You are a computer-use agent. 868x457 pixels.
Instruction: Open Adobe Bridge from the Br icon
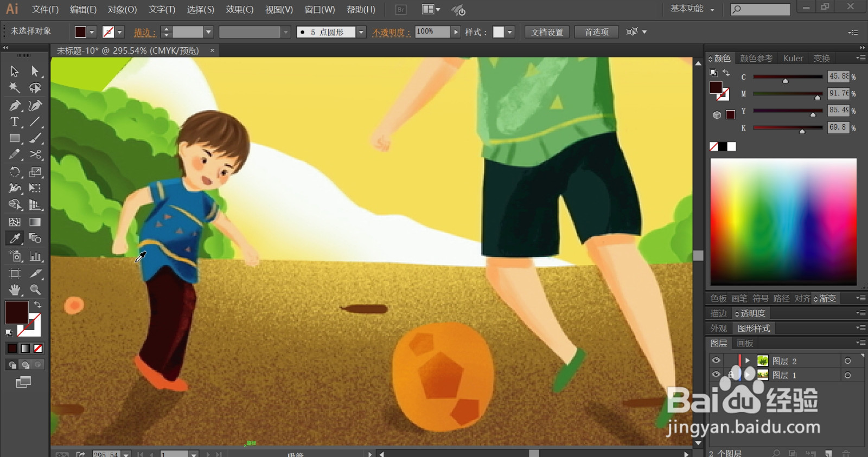click(x=401, y=9)
